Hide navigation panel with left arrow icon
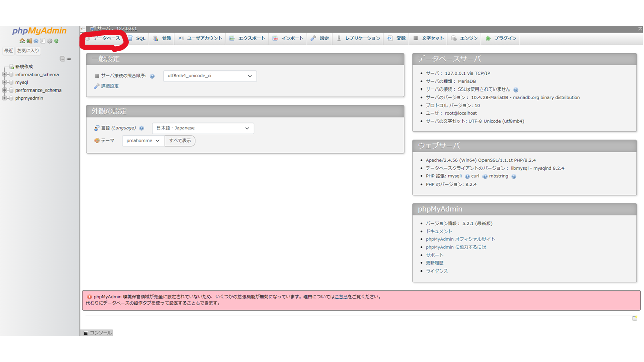This screenshot has width=644, height=362. 83,29
